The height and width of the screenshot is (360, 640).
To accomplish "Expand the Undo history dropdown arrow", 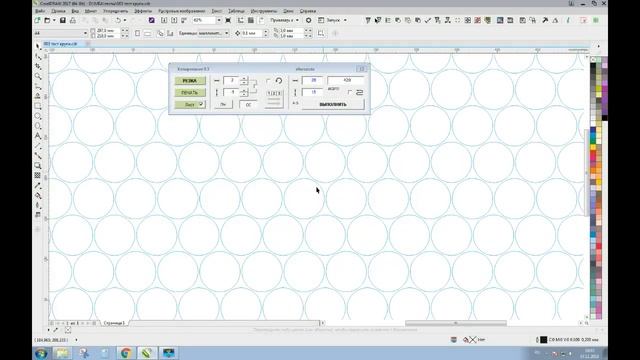I will [125, 20].
